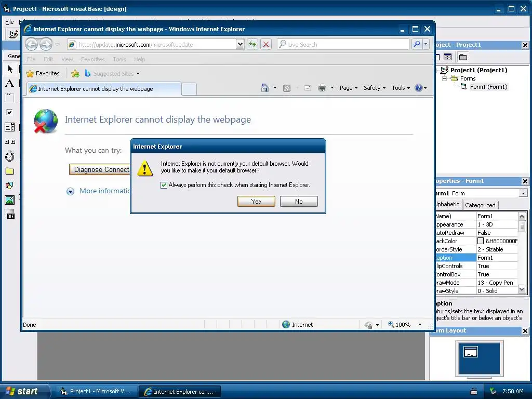Screen dimensions: 532x399
Task: Open the Form1 object dropdown in Properties
Action: click(523, 193)
